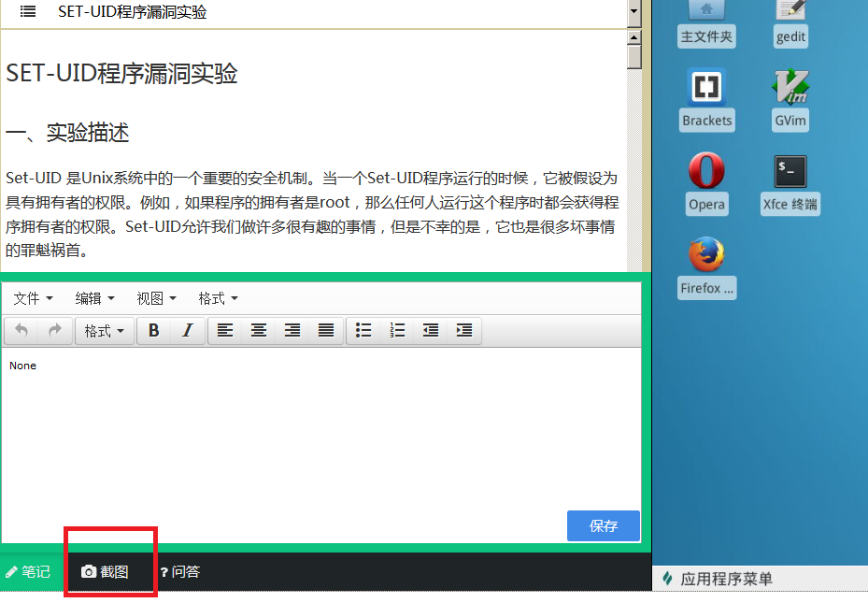The height and width of the screenshot is (603, 868).
Task: Insert a bulleted list
Action: click(363, 331)
